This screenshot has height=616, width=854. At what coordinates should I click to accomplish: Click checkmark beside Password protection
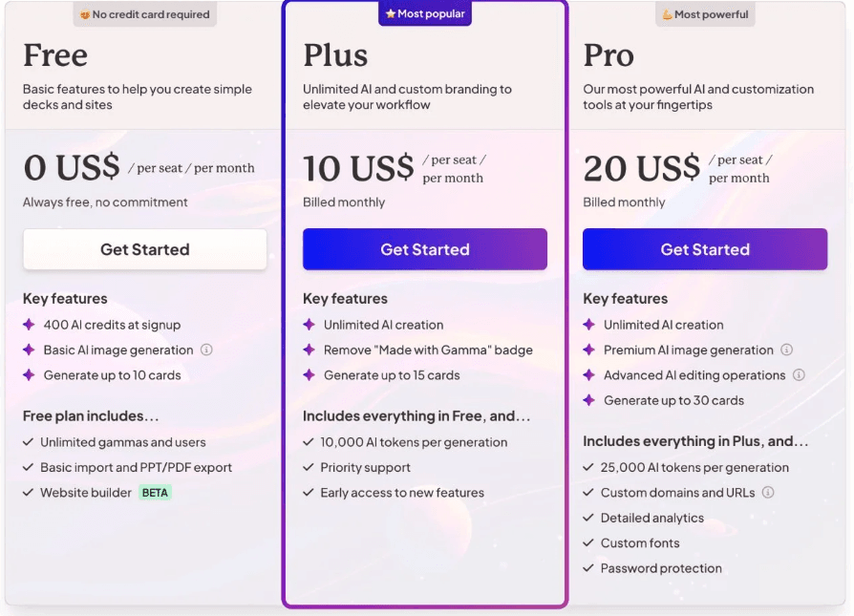pyautogui.click(x=588, y=569)
